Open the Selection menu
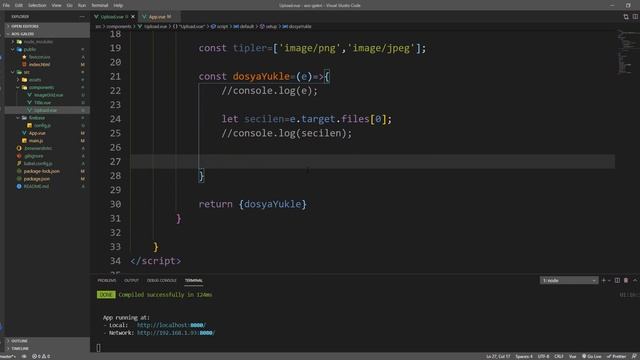The width and height of the screenshot is (640, 360). tap(37, 5)
